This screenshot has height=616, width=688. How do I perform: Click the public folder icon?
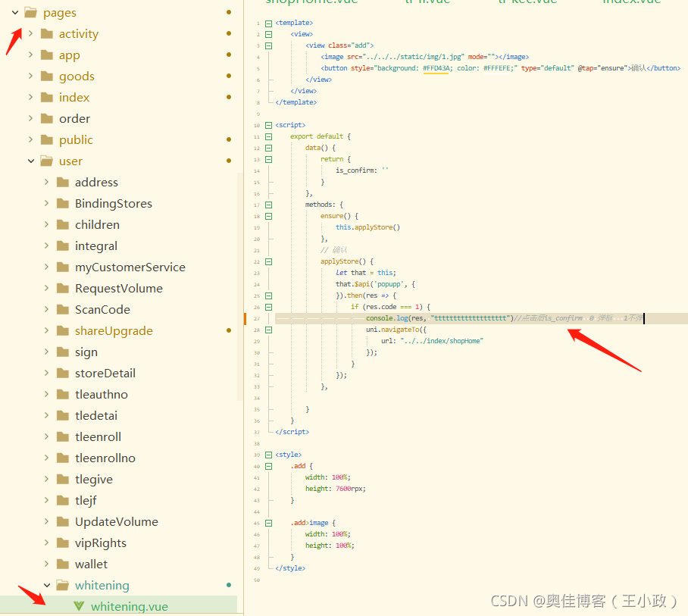[x=46, y=140]
